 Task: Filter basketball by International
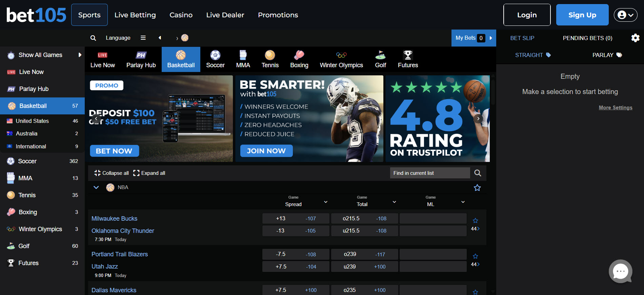pyautogui.click(x=42, y=146)
